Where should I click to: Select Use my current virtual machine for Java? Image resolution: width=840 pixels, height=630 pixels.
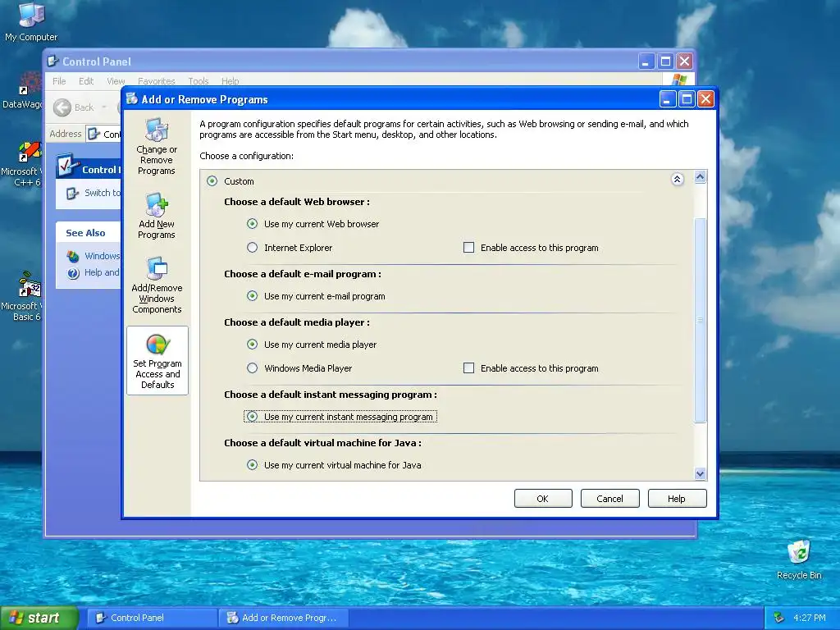tap(253, 464)
